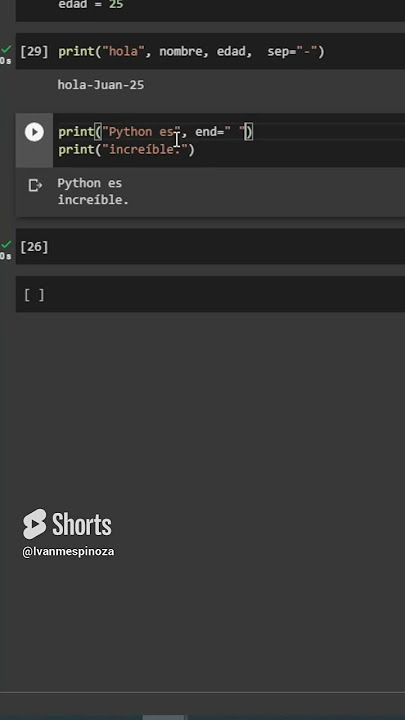This screenshot has height=720, width=405.
Task: Open the cell output options icon
Action: tap(35, 185)
